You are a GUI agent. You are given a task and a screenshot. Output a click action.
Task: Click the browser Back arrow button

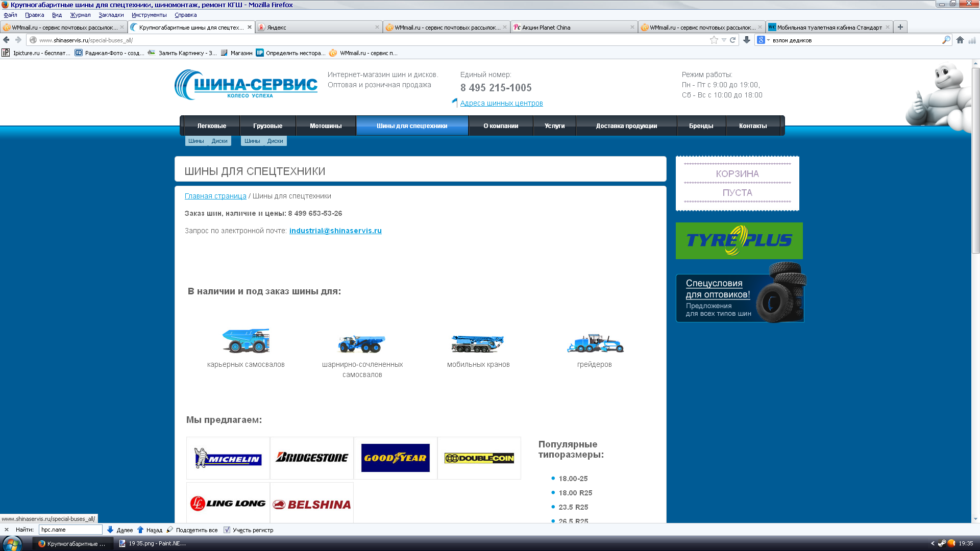tap(6, 40)
